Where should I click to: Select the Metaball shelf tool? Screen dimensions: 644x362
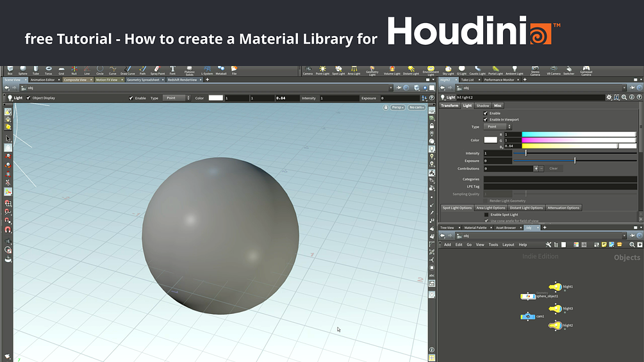pos(221,70)
